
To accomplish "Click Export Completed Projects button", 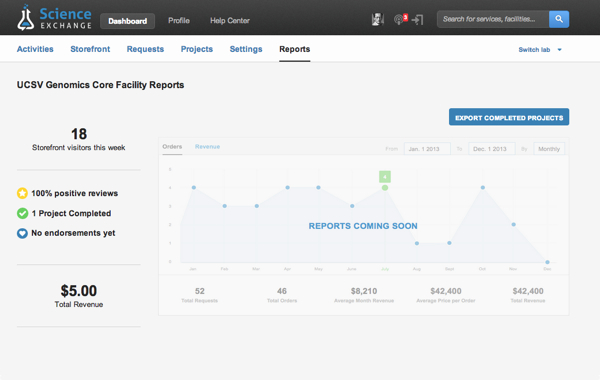I will tap(509, 117).
